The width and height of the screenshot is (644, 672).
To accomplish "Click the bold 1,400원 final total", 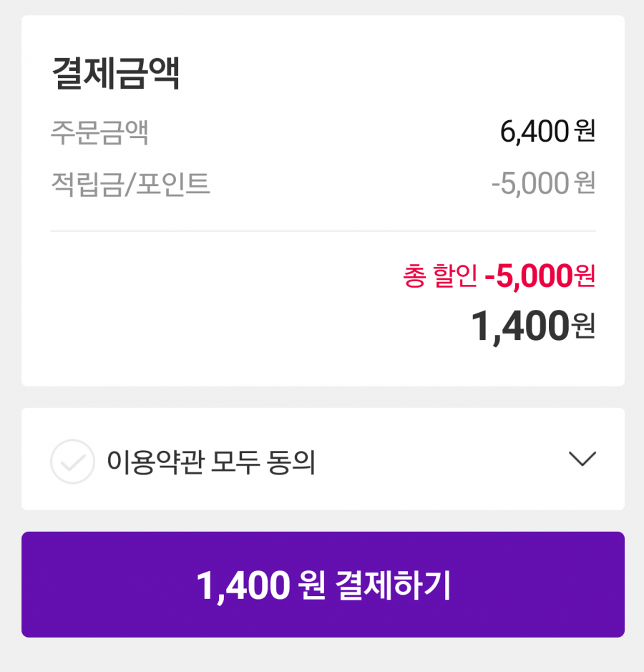I will pos(533,326).
